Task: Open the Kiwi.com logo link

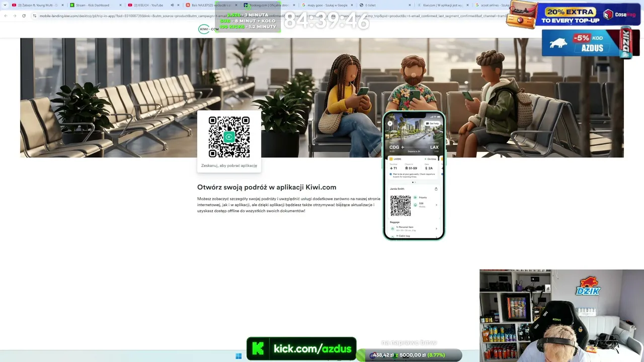Action: (208, 29)
